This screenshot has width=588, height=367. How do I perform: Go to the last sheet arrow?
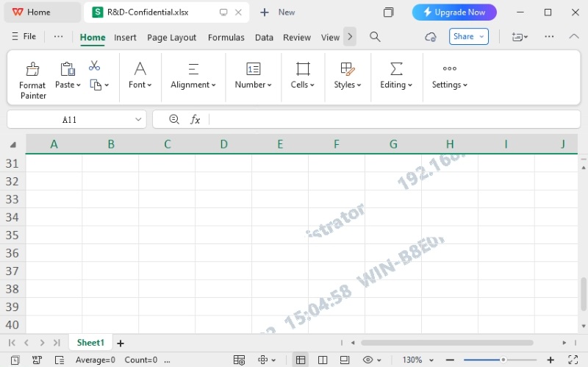click(x=57, y=343)
